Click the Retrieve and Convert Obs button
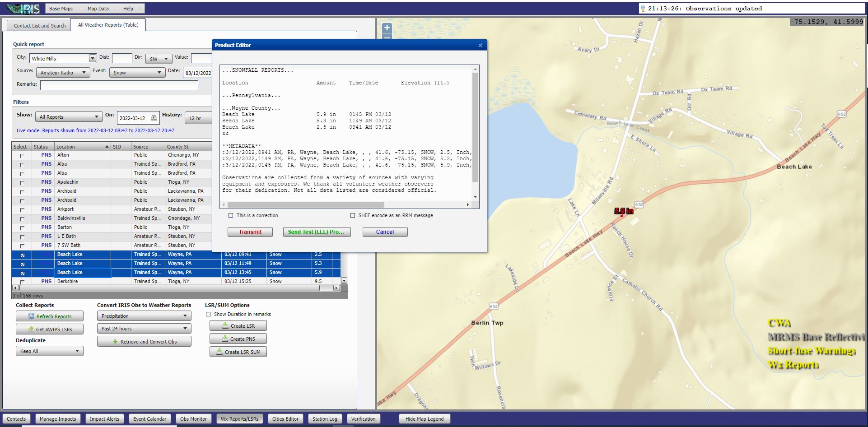 144,342
